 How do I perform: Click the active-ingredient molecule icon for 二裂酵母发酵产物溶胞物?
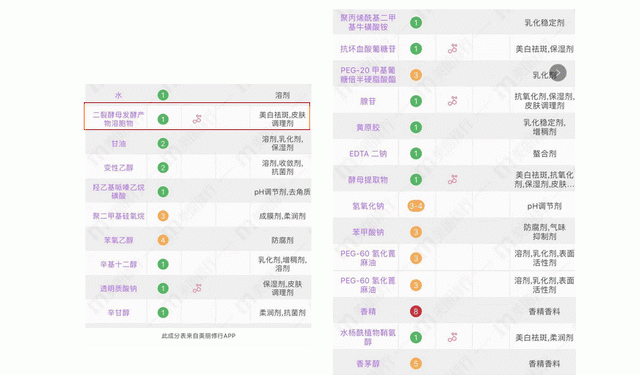coord(197,119)
